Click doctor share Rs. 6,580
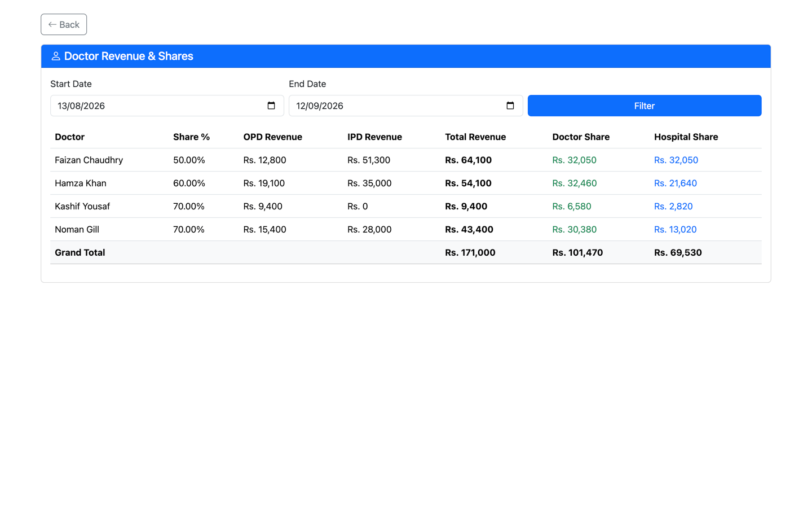Image resolution: width=812 pixels, height=508 pixels. [x=572, y=206]
